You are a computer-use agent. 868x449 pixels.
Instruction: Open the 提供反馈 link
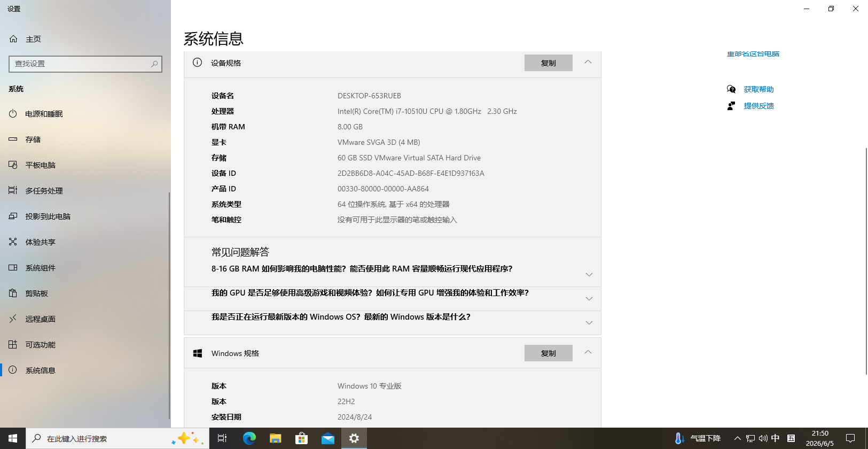pos(758,106)
